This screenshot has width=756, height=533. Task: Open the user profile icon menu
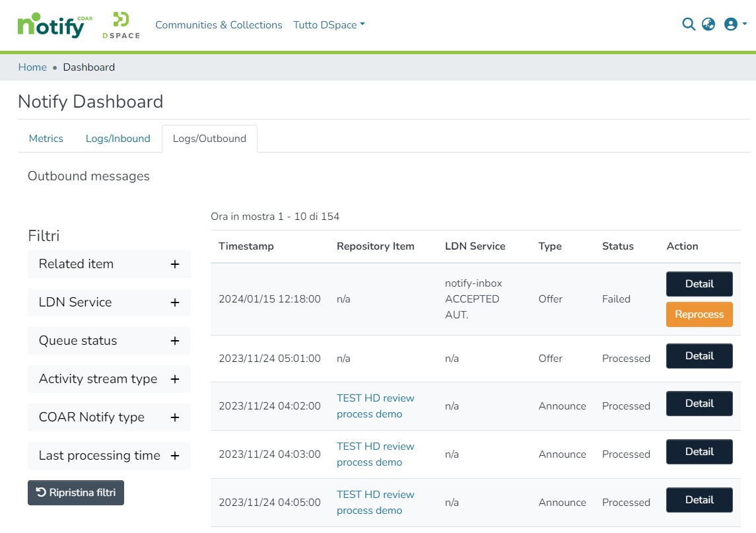pos(734,24)
